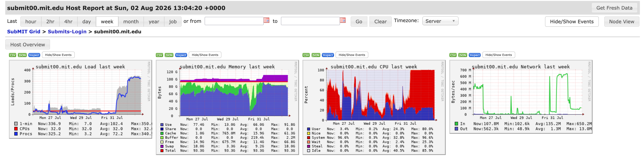The image size is (644, 160).
Task: Click the Get Fresh Data button
Action: pyautogui.click(x=614, y=8)
